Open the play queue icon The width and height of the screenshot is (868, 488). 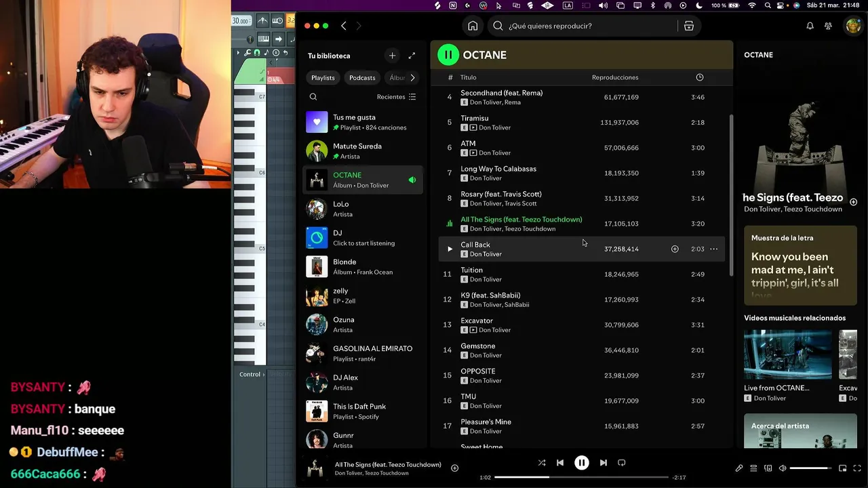[753, 468]
